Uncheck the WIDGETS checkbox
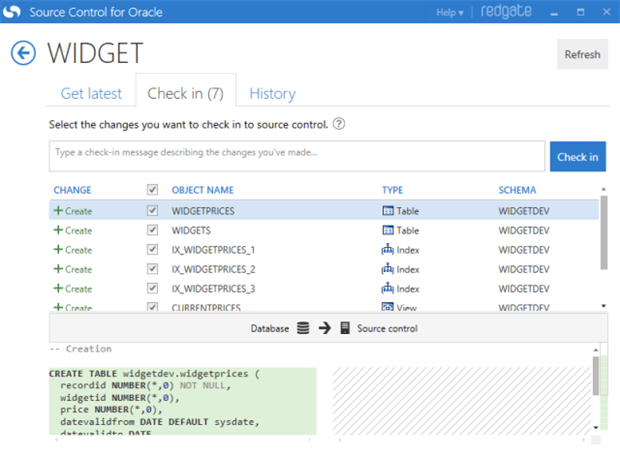This screenshot has width=620, height=456. (152, 230)
